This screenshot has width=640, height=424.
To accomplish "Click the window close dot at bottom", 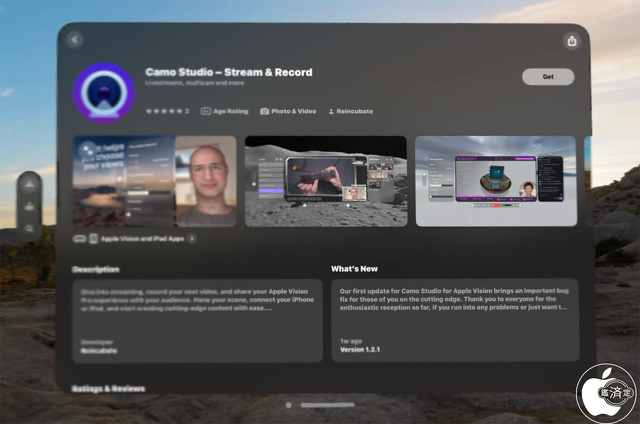I will click(x=289, y=405).
